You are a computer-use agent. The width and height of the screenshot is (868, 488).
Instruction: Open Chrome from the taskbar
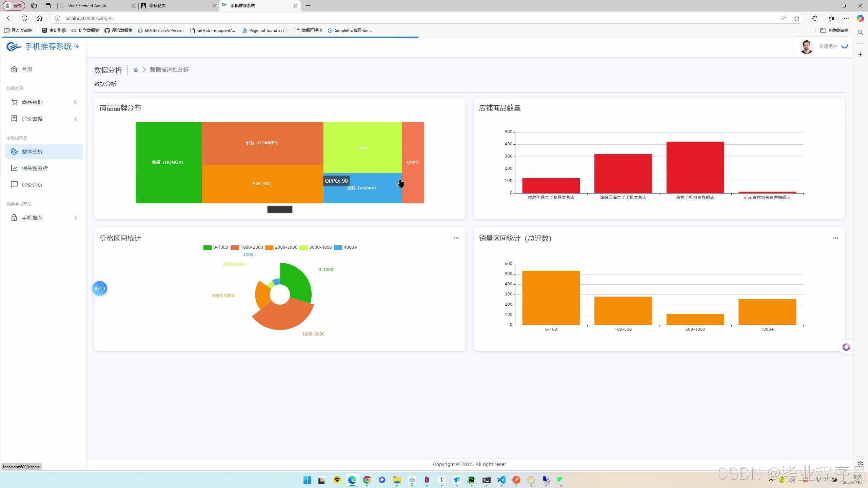[367, 480]
